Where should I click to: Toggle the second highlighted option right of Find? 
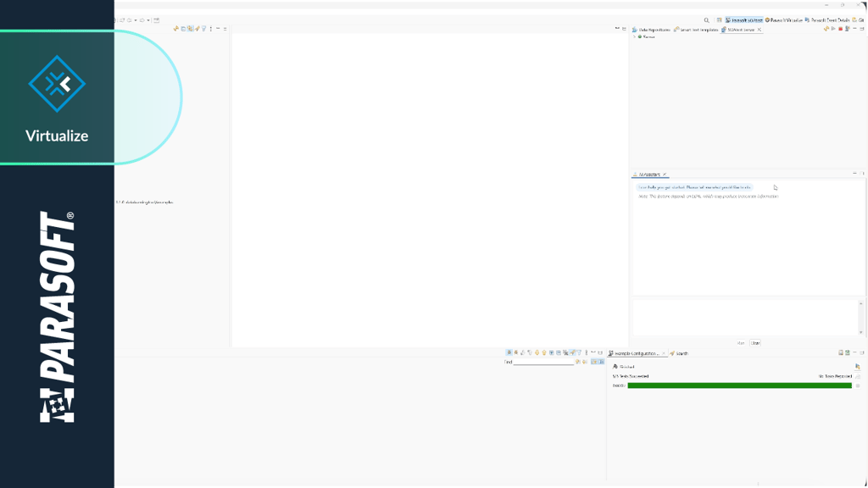[x=601, y=362]
